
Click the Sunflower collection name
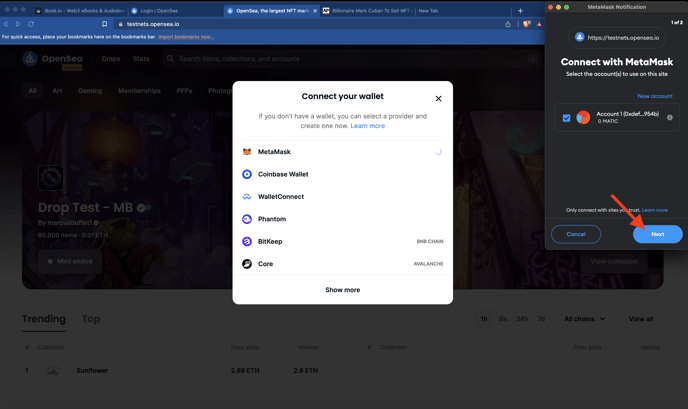(92, 370)
